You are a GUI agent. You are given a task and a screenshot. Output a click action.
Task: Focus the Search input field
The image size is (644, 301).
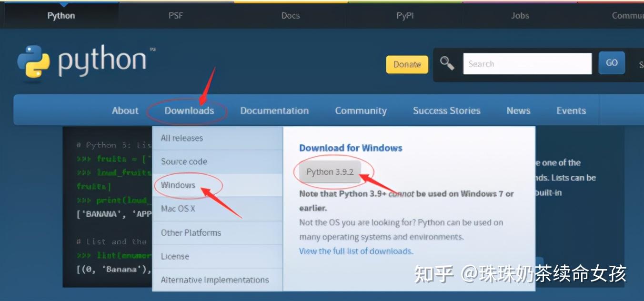[527, 63]
